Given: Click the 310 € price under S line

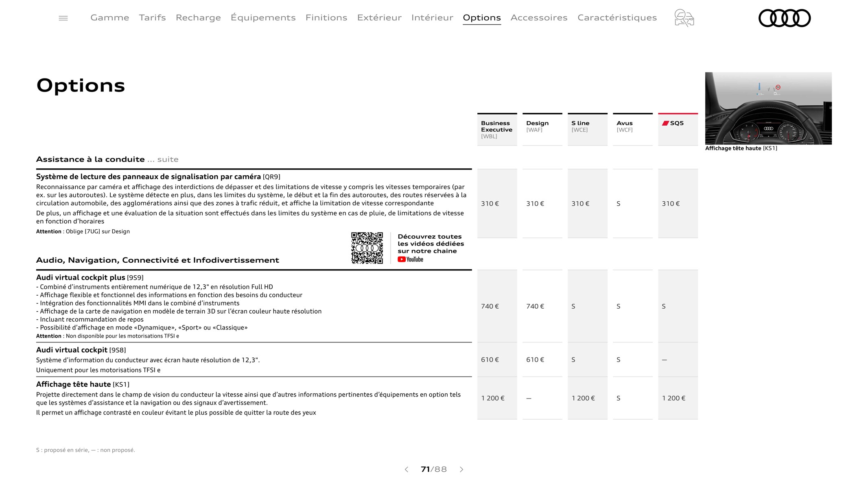Looking at the screenshot, I should click(580, 204).
